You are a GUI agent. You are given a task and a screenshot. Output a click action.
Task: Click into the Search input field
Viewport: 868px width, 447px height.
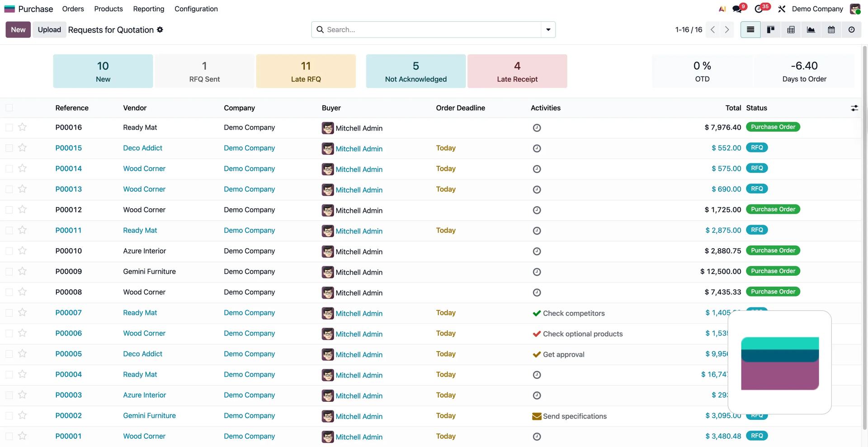[x=429, y=30]
